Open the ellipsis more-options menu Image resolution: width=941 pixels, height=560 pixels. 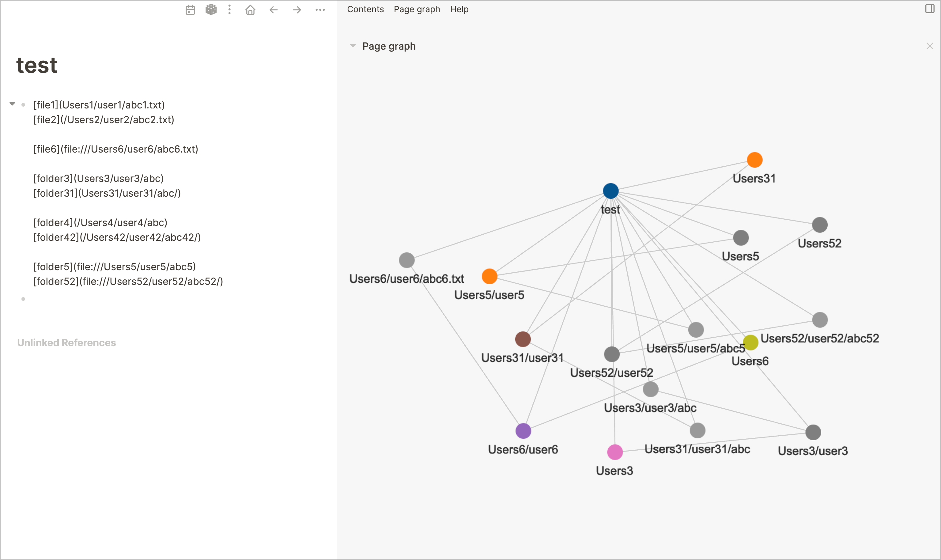(x=319, y=9)
